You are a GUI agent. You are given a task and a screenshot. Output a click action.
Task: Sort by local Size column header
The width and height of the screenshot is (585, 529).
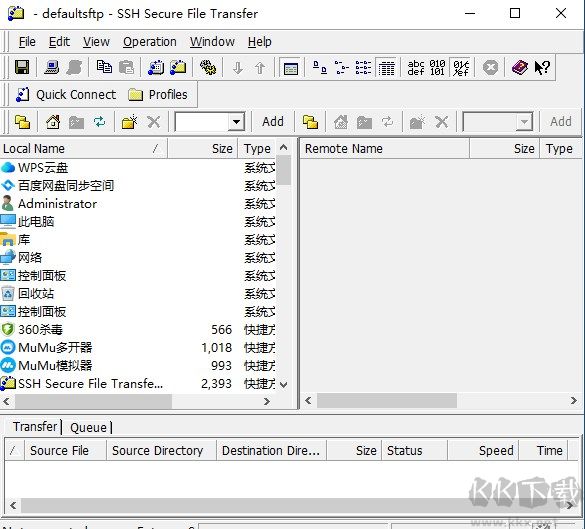pyautogui.click(x=202, y=148)
